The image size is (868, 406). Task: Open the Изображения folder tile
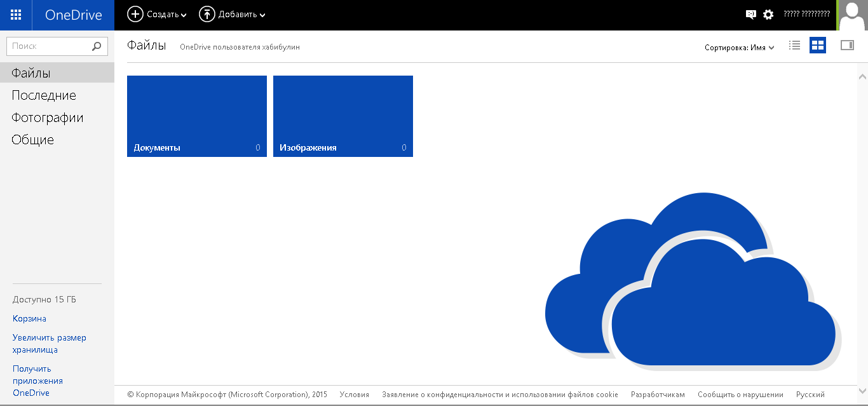pyautogui.click(x=343, y=116)
